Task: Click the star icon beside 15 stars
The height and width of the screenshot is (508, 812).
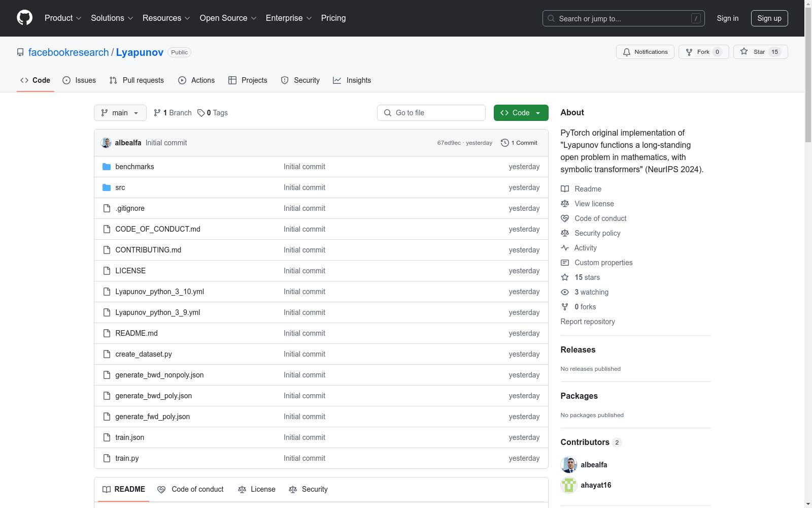Action: click(x=565, y=277)
